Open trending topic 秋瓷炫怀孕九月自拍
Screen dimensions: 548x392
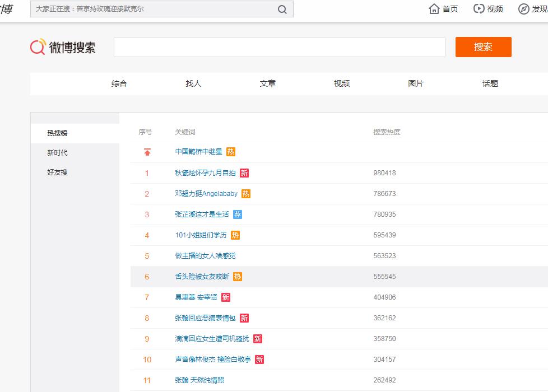point(205,173)
